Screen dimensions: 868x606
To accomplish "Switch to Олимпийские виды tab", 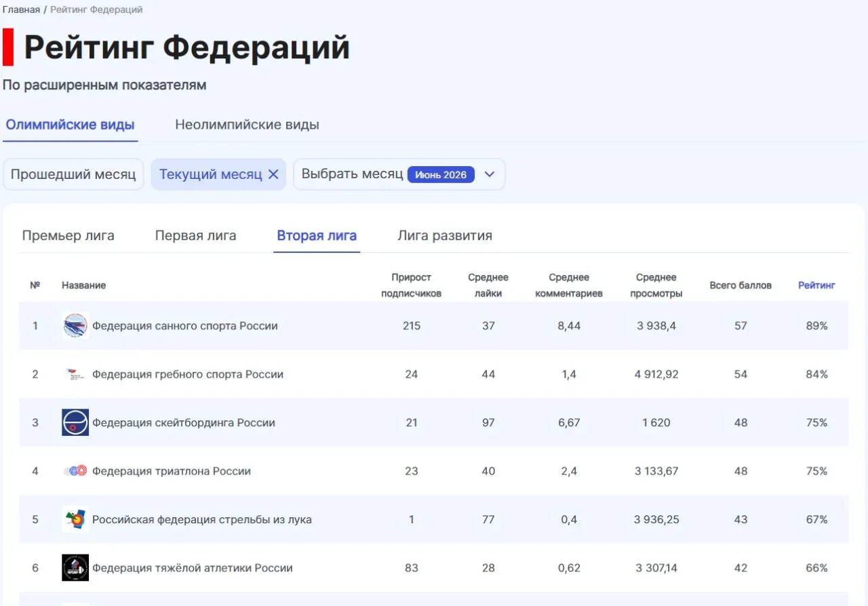I will (70, 125).
